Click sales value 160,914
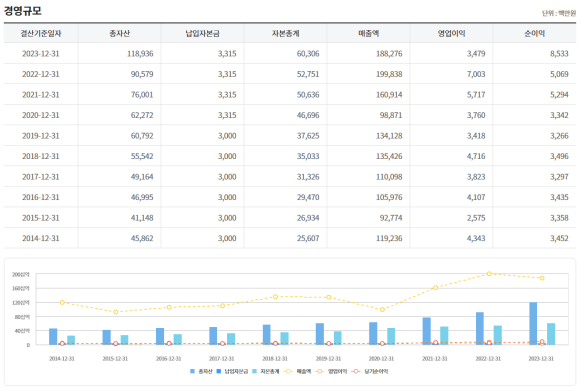 tap(389, 95)
